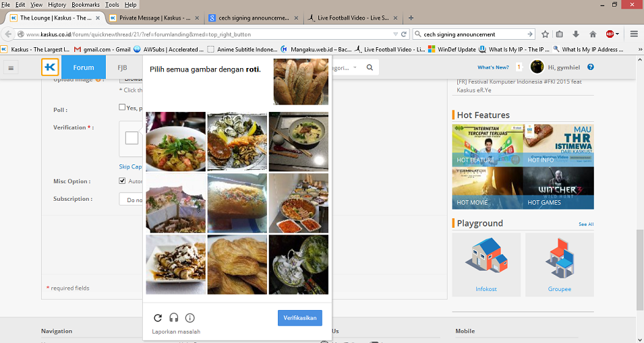This screenshot has width=644, height=343.
Task: Select the chocolate crepe dessert captcha image
Action: point(176,264)
